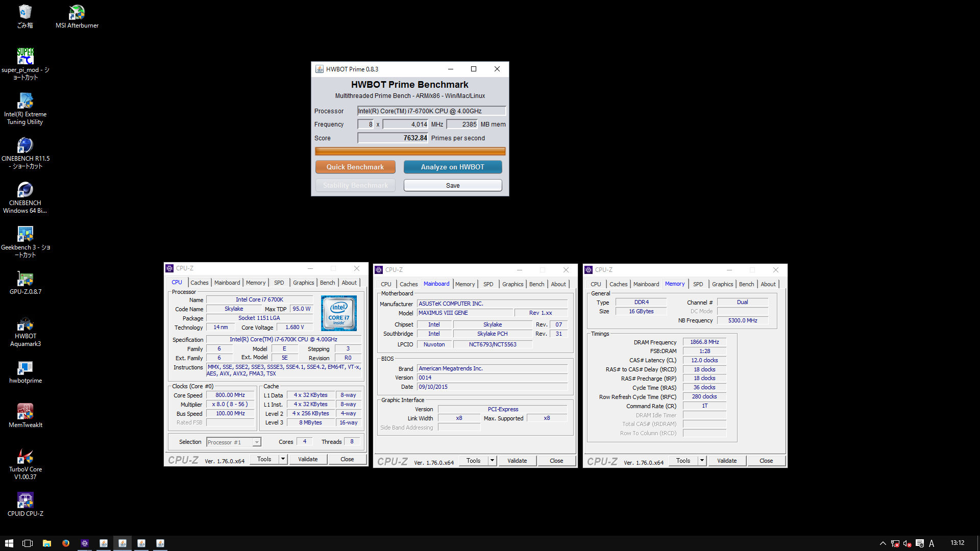980x551 pixels.
Task: Save the HWBOT Prime result
Action: [x=453, y=185]
